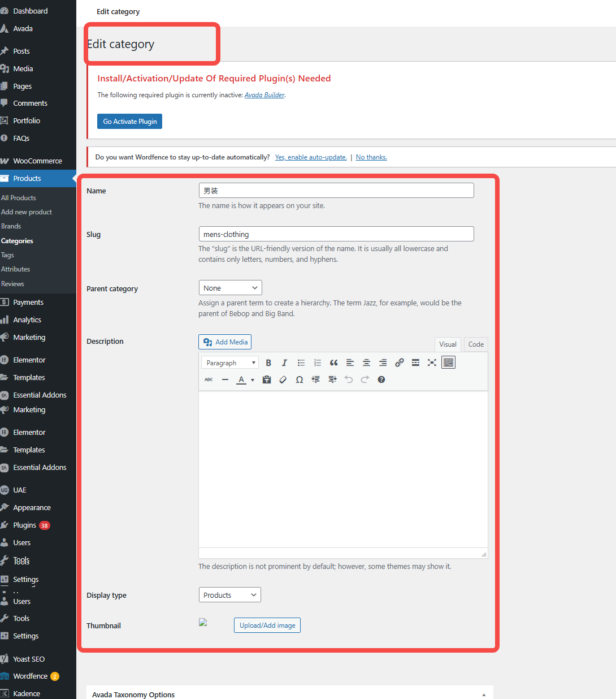The image size is (616, 699).
Task: Click the Add Media button
Action: click(225, 342)
